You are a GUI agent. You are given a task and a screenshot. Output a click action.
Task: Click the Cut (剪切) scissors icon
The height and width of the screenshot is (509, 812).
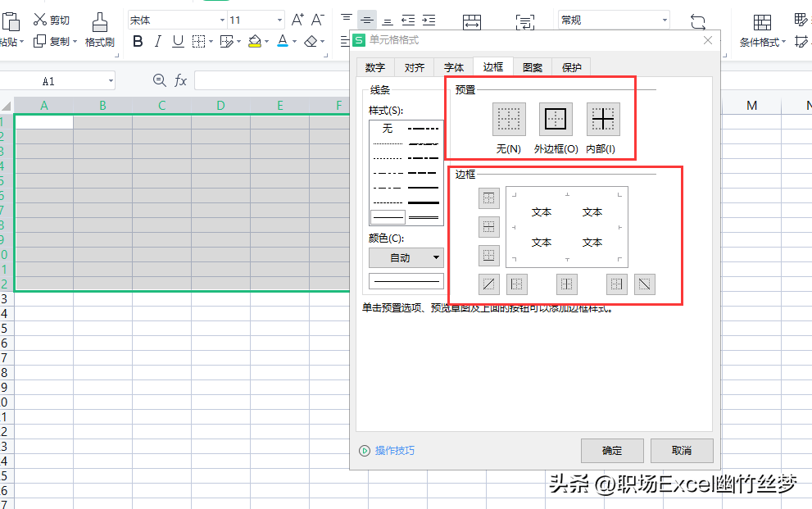coord(40,20)
